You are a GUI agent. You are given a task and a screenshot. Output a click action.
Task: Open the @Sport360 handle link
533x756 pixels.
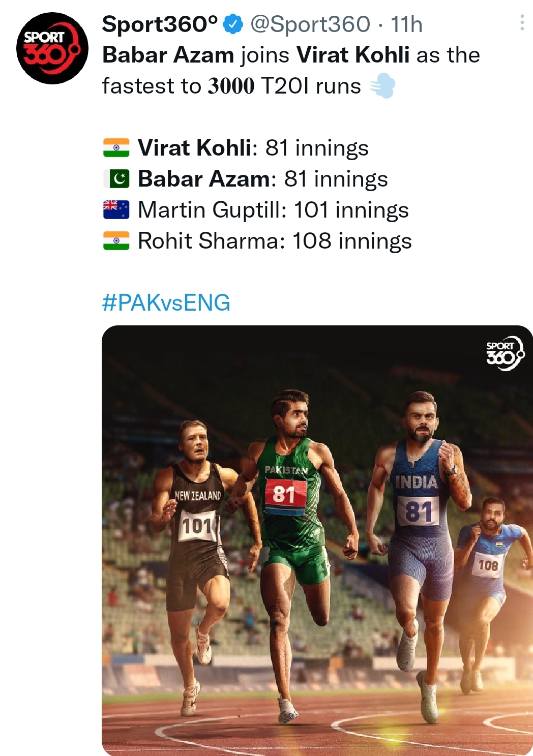coord(310,24)
